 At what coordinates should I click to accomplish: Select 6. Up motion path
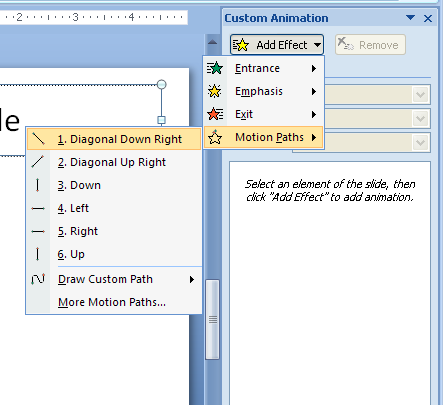point(114,254)
